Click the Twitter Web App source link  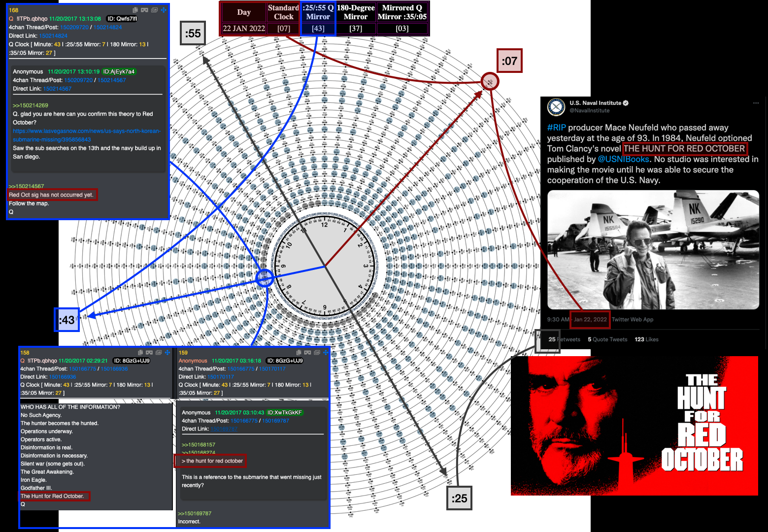pos(633,320)
